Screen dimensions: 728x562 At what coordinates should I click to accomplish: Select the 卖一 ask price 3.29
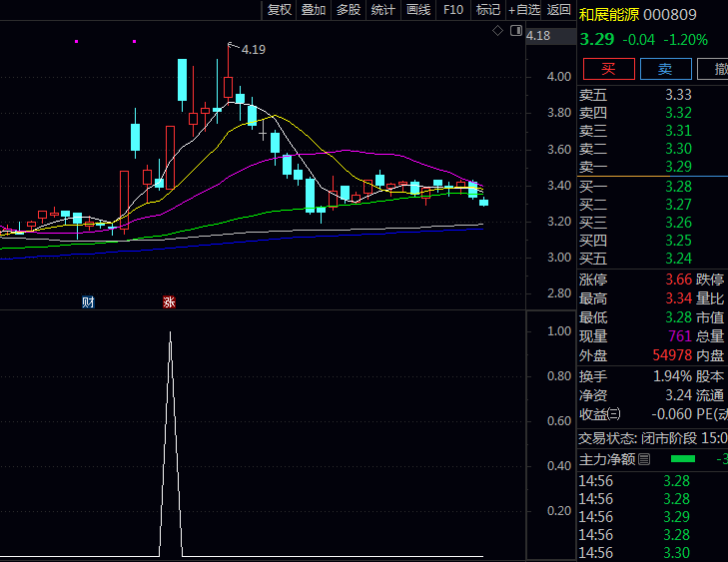click(678, 167)
